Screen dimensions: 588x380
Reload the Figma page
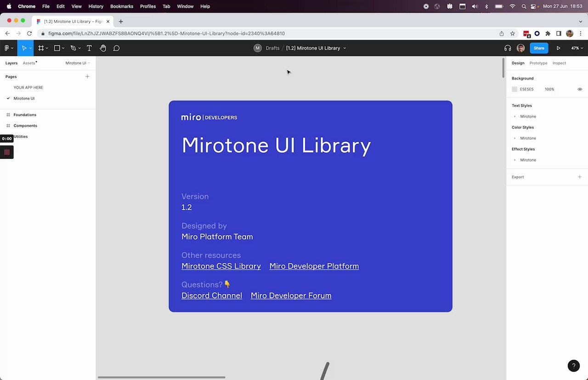29,34
